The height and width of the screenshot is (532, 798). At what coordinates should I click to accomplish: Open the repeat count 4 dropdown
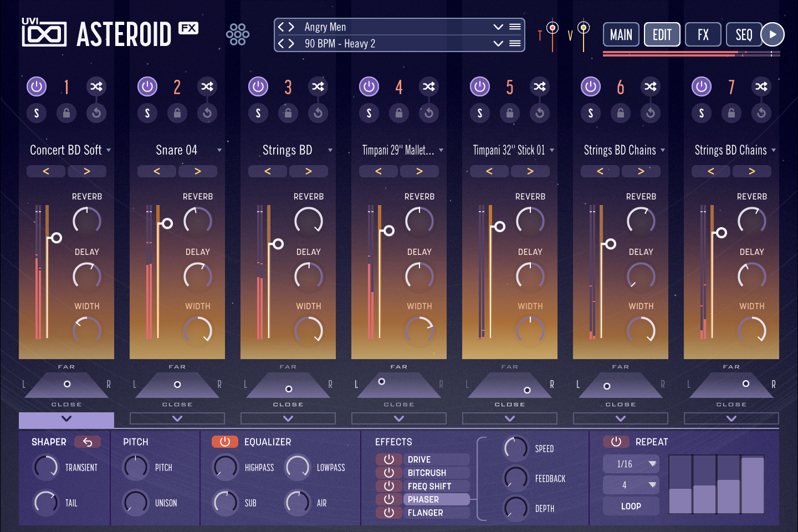click(x=631, y=485)
